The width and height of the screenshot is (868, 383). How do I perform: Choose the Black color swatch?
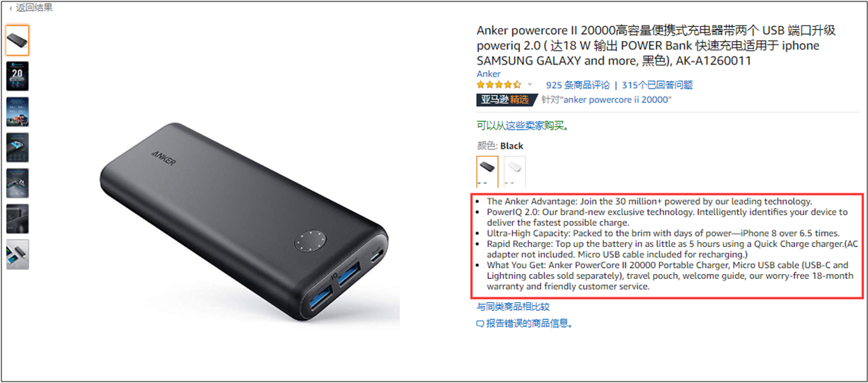pyautogui.click(x=487, y=171)
